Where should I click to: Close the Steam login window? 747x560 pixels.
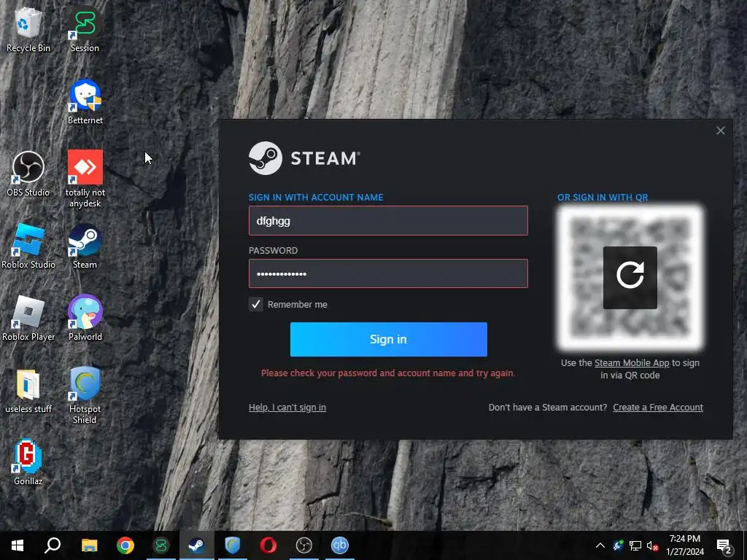click(x=720, y=131)
